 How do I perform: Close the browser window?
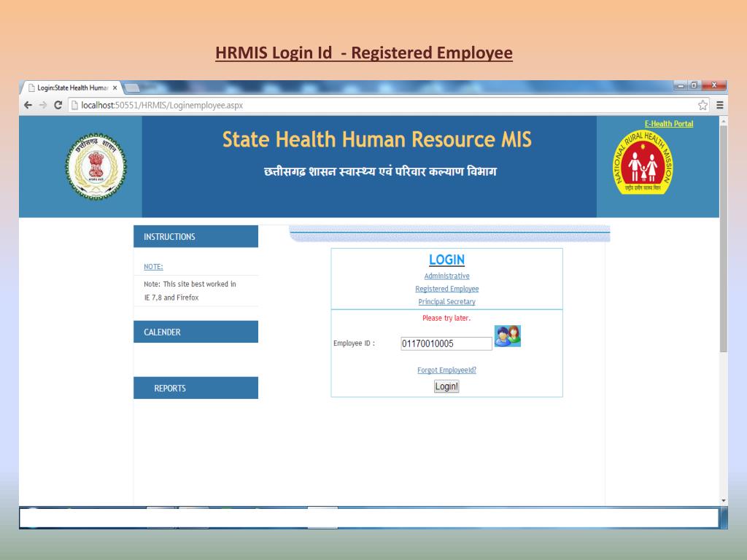coord(713,86)
